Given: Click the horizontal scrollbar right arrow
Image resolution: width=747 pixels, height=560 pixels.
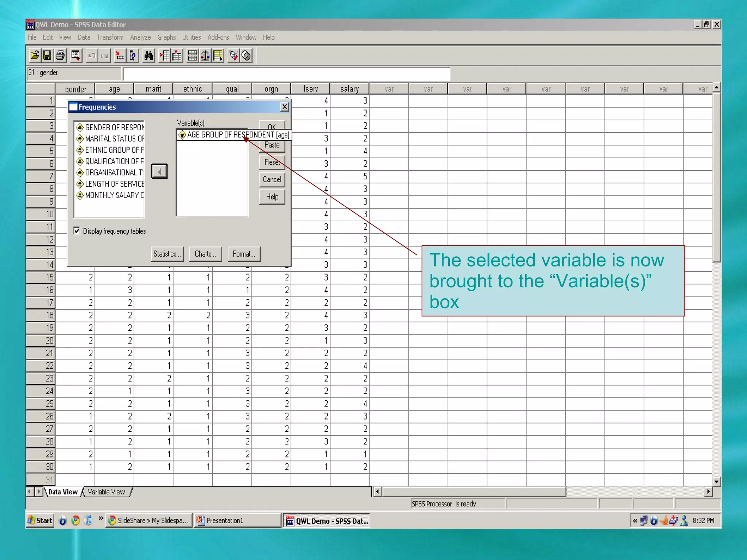Looking at the screenshot, I should coord(708,491).
